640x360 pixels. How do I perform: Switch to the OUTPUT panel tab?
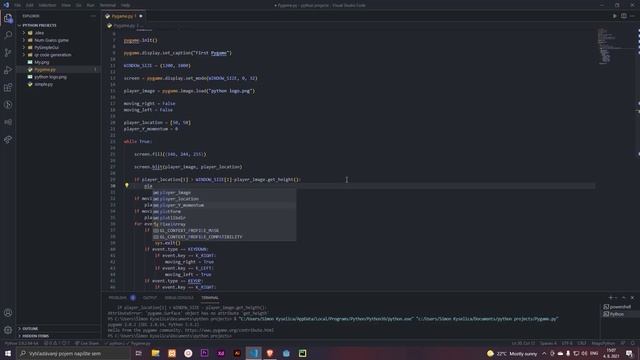tap(150, 298)
